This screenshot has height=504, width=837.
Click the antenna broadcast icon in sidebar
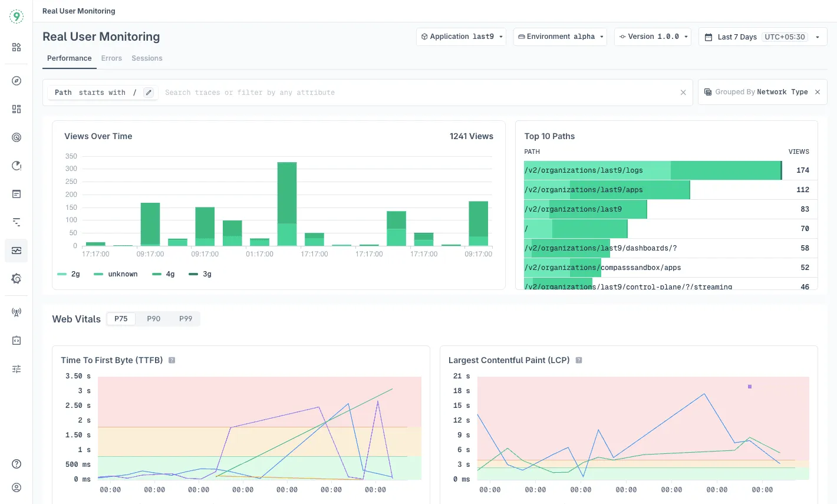coord(16,312)
